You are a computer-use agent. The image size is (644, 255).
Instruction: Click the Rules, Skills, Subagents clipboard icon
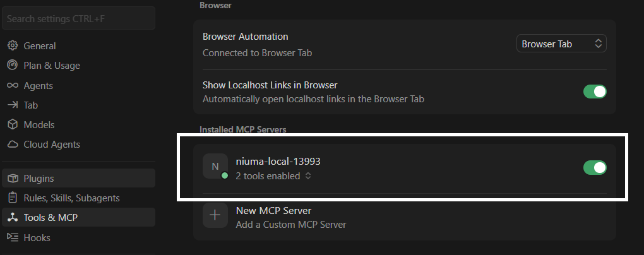[13, 198]
